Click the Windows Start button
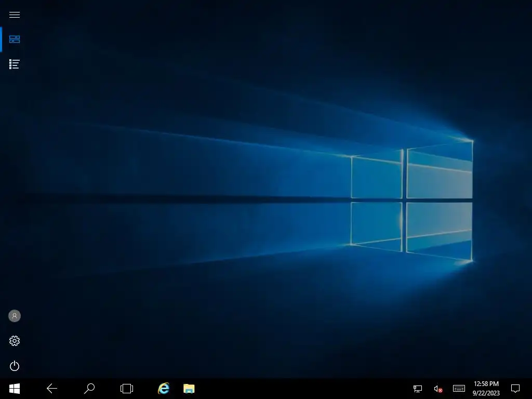 click(14, 389)
